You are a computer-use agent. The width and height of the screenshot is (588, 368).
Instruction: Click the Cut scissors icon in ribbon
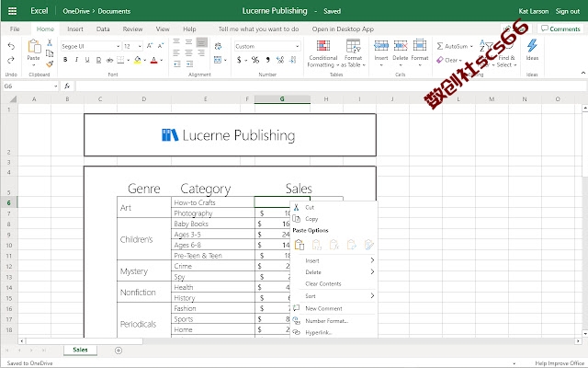pyautogui.click(x=50, y=42)
